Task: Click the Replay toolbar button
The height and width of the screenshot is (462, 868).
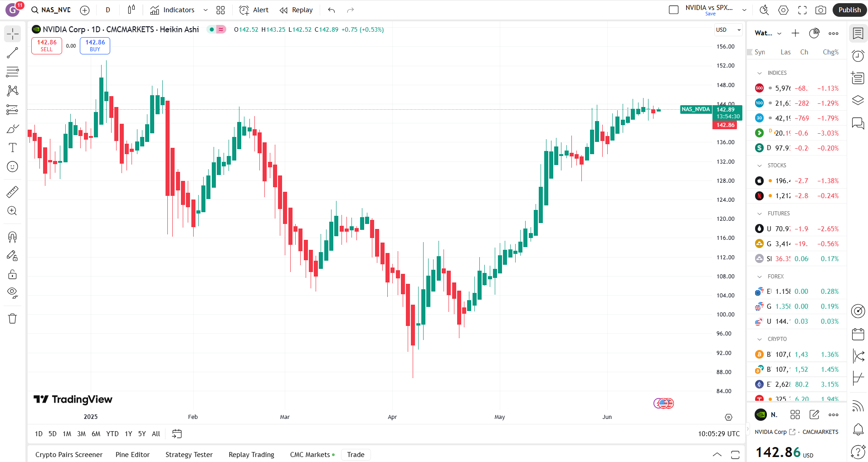Action: point(297,10)
